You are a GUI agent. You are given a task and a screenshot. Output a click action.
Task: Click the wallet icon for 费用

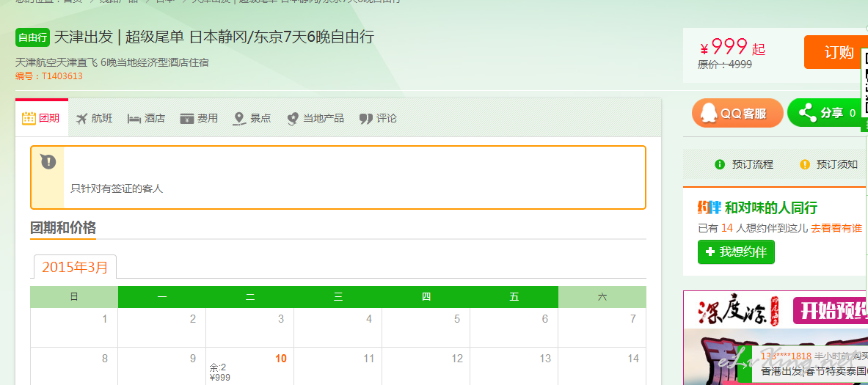pyautogui.click(x=187, y=119)
